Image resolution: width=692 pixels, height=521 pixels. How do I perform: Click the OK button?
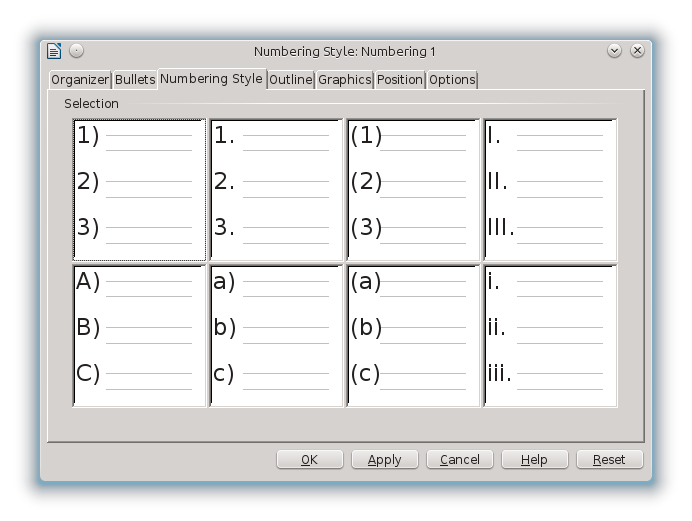point(309,459)
